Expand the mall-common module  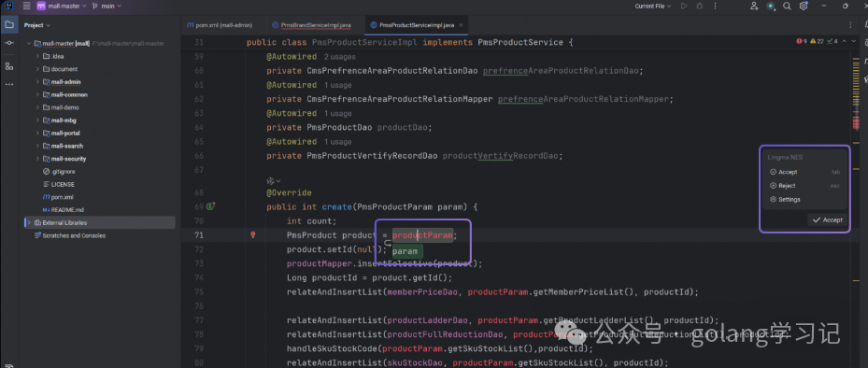(37, 94)
